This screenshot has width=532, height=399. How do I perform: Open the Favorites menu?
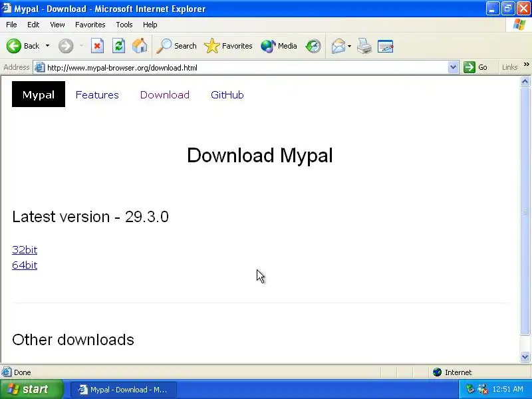[90, 25]
